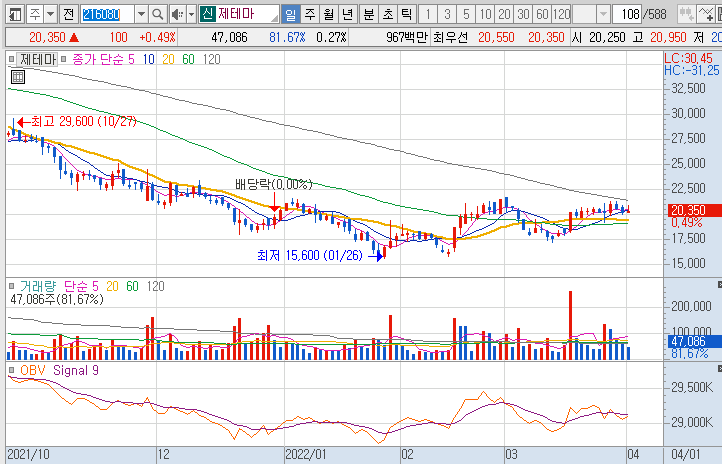Click the add line indicator icon
Viewport: 722px width, 464px height.
click(705, 15)
